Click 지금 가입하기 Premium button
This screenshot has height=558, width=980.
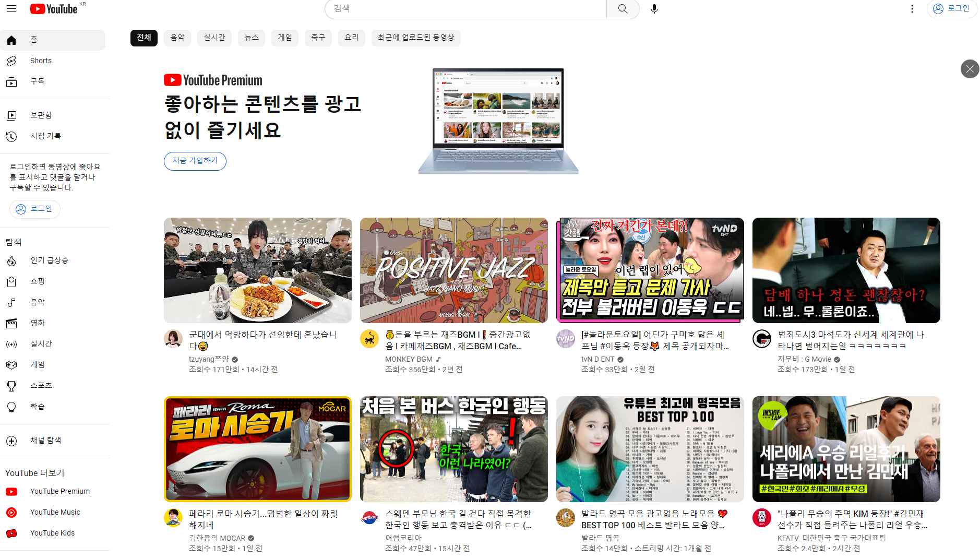(x=195, y=161)
